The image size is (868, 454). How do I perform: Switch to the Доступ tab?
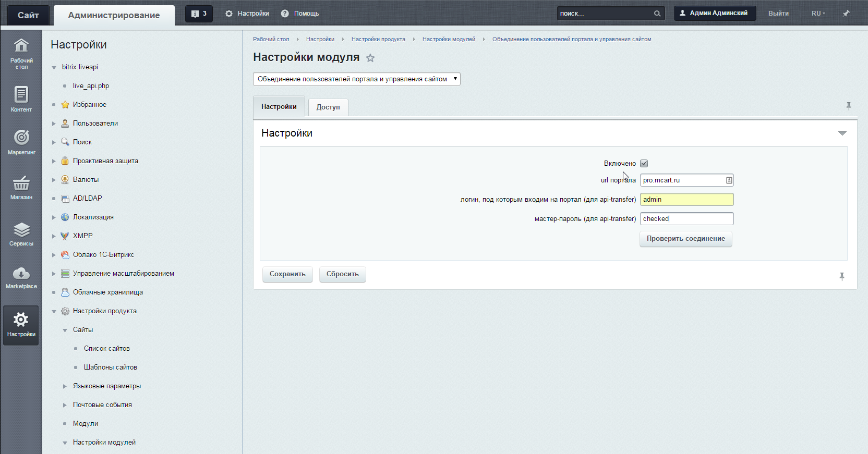(x=328, y=107)
